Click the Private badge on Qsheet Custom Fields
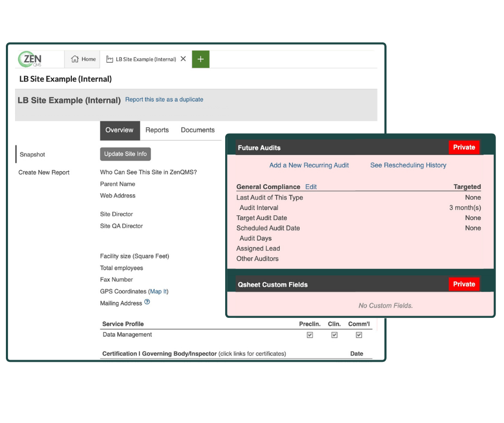504x423 pixels. [x=464, y=284]
